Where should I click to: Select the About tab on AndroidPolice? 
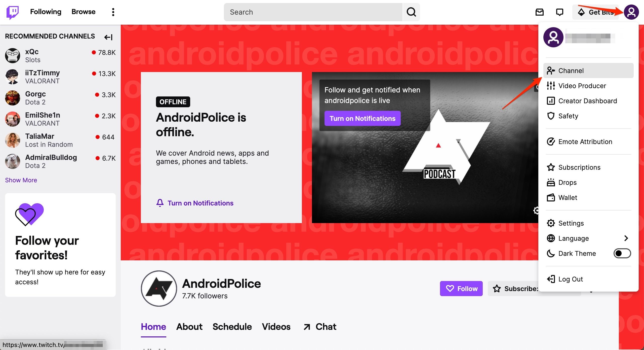[x=189, y=326]
